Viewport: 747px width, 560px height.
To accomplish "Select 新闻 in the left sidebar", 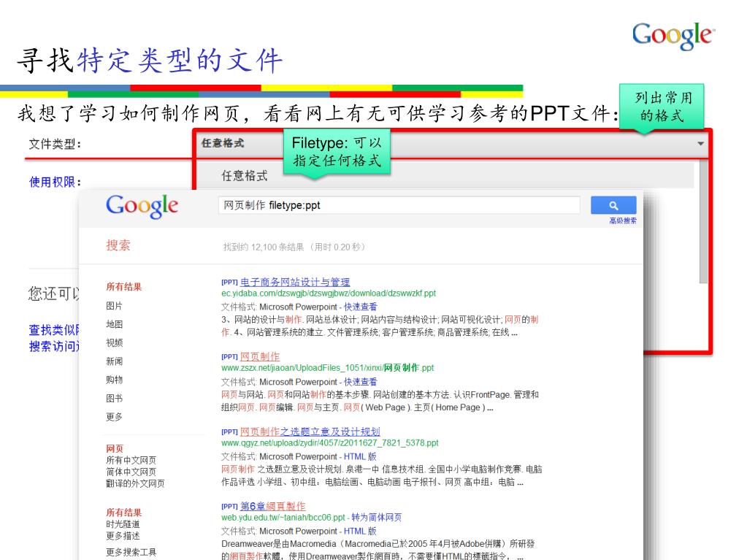I will (115, 361).
